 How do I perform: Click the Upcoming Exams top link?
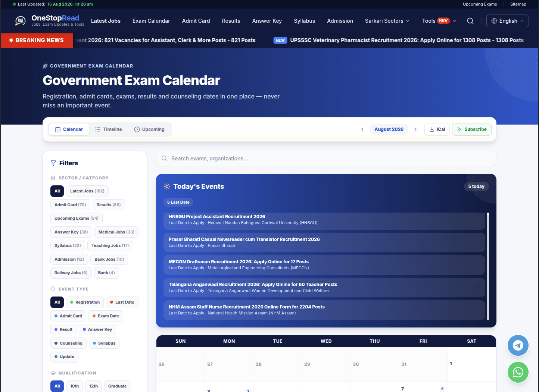coord(480,4)
